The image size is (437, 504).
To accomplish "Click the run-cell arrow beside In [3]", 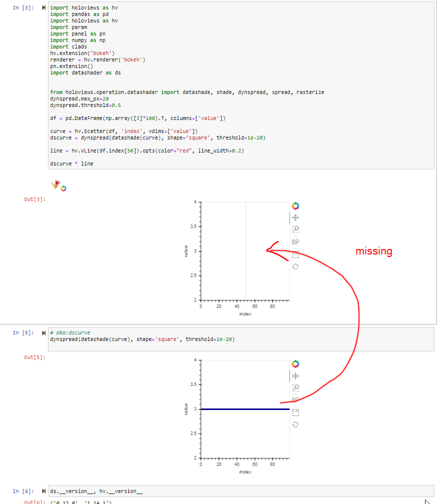I will coord(43,7).
